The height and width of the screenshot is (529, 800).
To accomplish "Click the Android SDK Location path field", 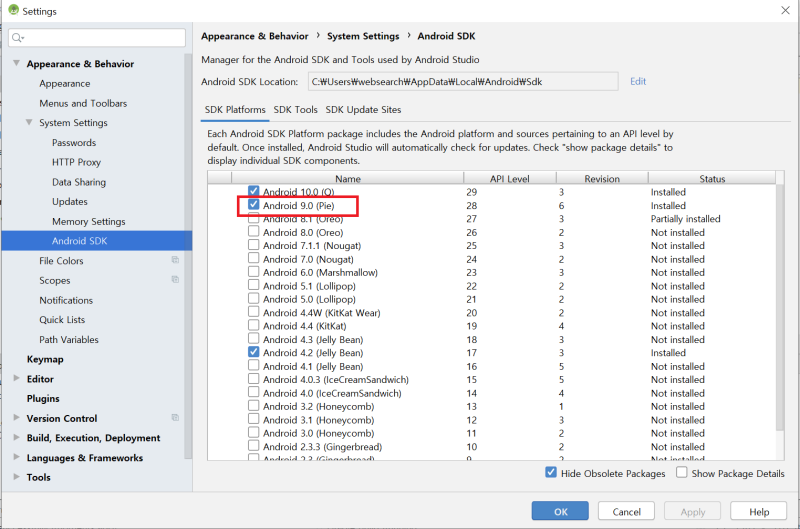I will click(463, 82).
